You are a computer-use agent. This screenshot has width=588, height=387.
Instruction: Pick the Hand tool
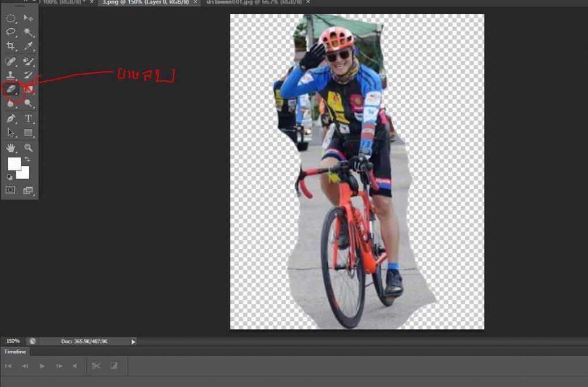tap(11, 147)
